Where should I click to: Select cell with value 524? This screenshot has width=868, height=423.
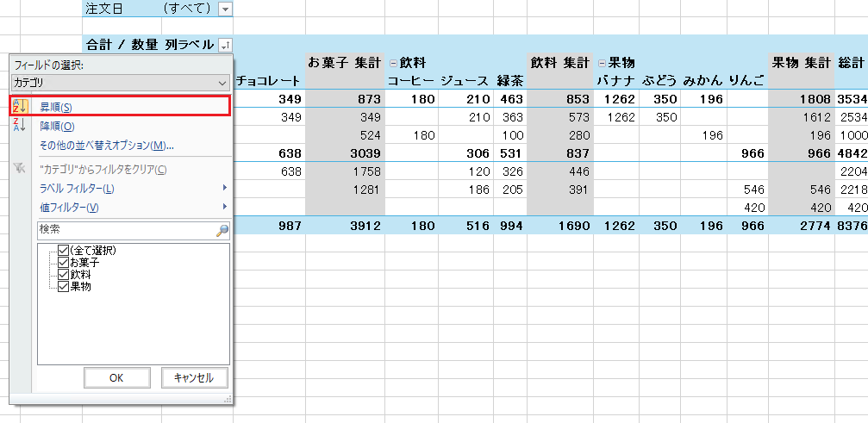345,135
